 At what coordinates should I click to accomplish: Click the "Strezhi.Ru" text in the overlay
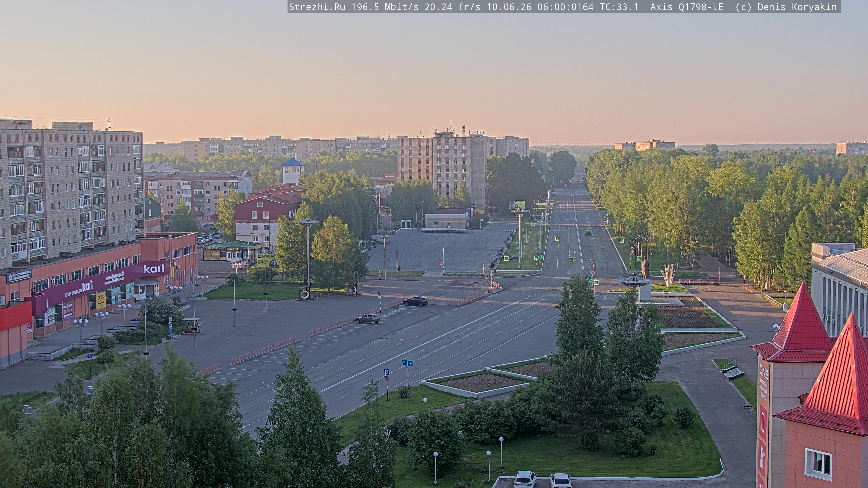coord(317,7)
